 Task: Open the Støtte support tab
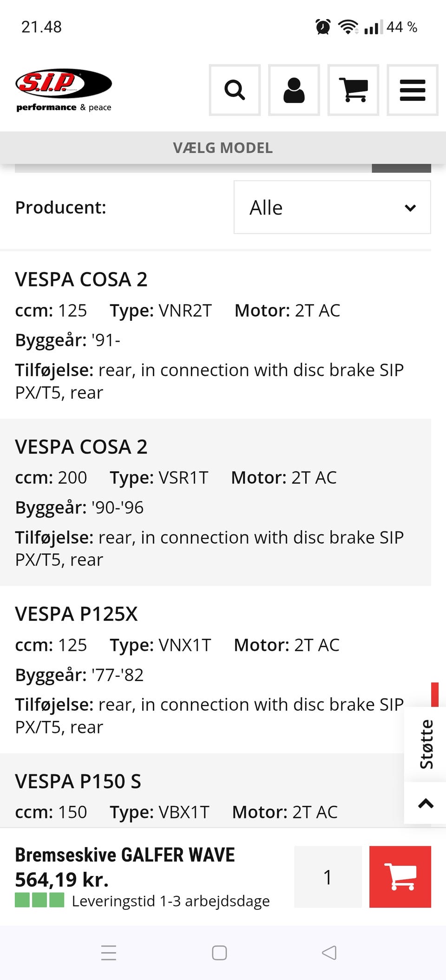click(426, 744)
